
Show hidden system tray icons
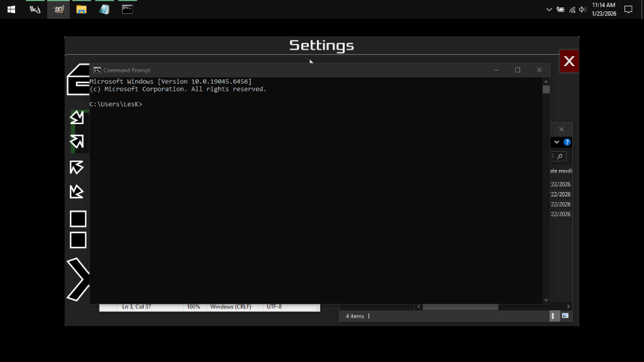click(549, 9)
